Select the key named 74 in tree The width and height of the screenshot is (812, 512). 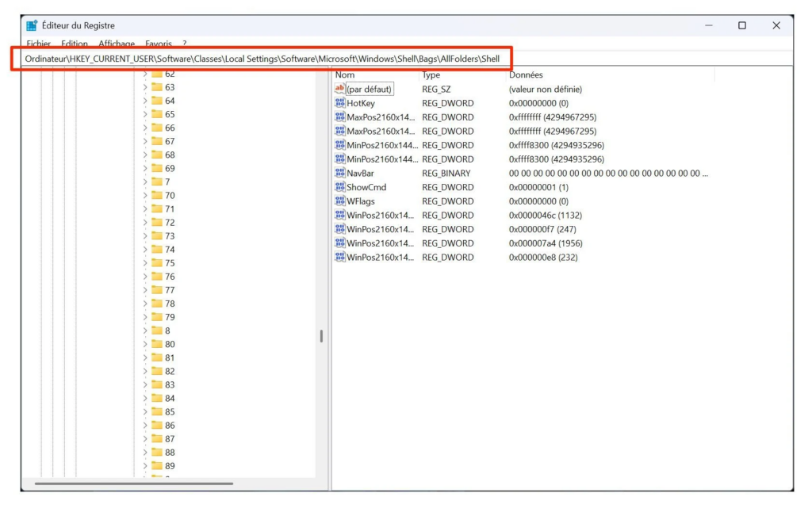click(170, 250)
